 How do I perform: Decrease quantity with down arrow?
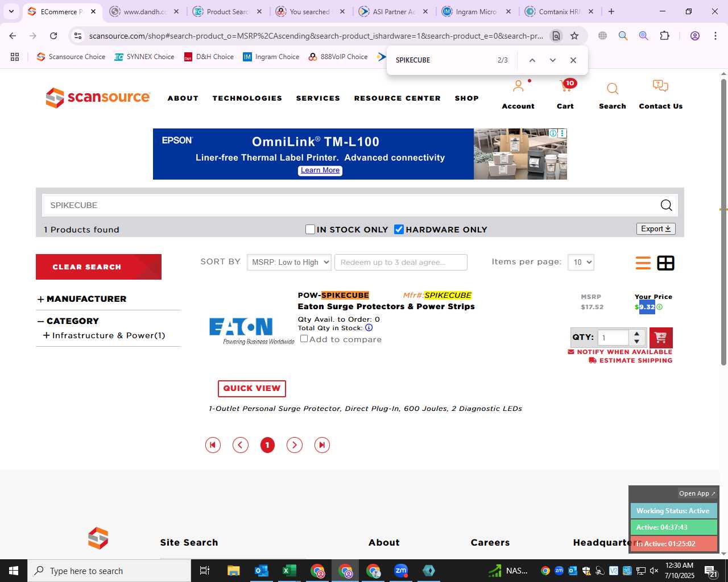point(636,342)
